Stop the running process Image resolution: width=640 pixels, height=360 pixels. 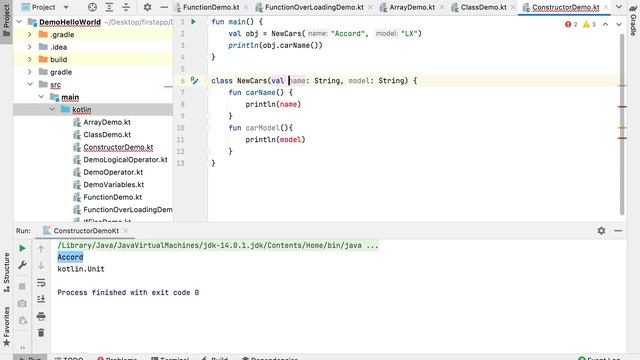[x=22, y=287]
